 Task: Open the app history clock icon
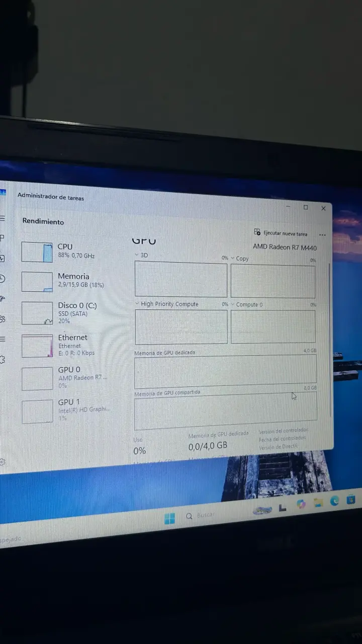pos(2,278)
